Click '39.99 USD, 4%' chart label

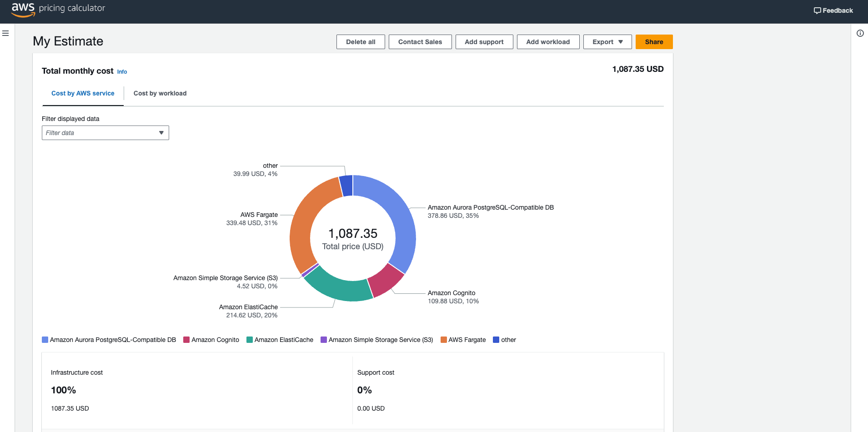pyautogui.click(x=255, y=174)
